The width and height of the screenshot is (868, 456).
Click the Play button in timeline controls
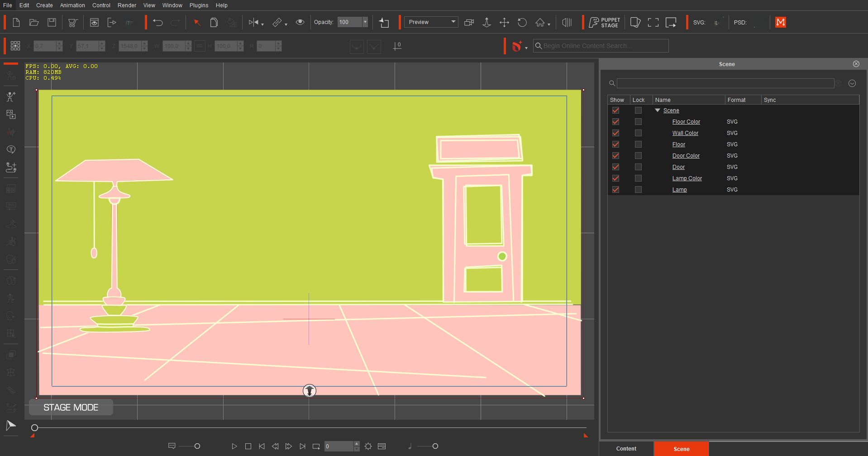(234, 446)
